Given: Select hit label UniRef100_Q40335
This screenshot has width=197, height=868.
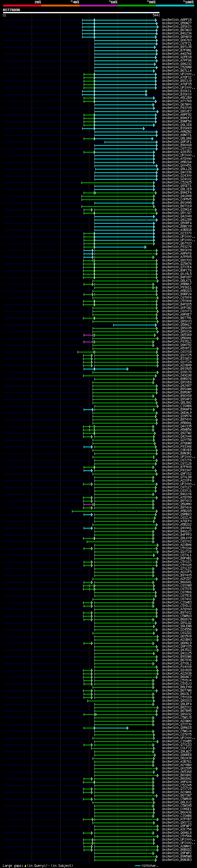Looking at the screenshot, I should tap(177, 426).
